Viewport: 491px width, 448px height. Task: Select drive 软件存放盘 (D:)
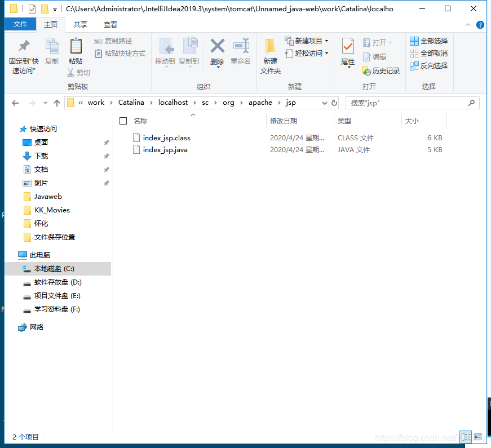(57, 282)
